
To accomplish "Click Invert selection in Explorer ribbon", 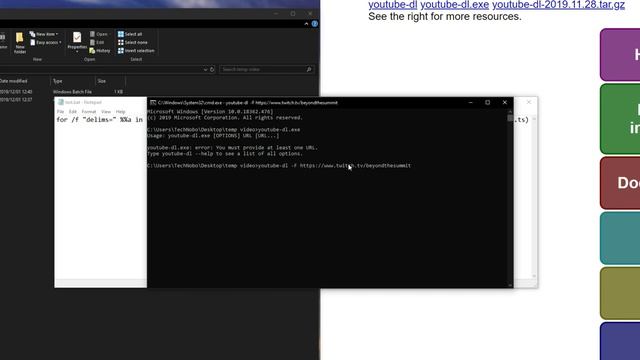I will pos(136,51).
